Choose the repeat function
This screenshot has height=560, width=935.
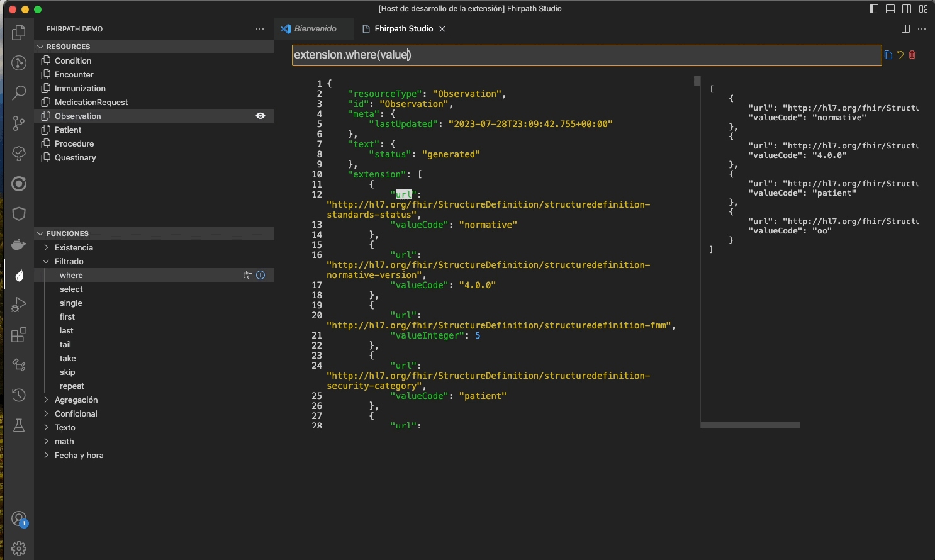[154, 386]
